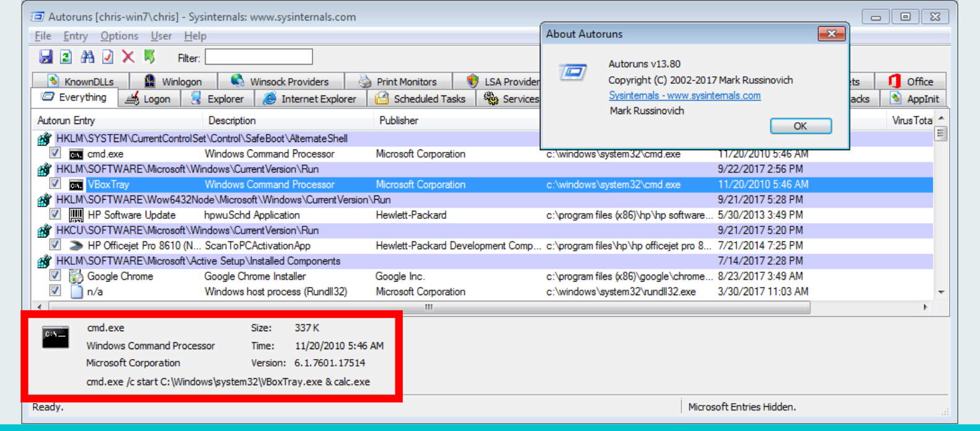The height and width of the screenshot is (431, 980).
Task: Uncheck the VBoxTray autorun entry
Action: tap(55, 184)
